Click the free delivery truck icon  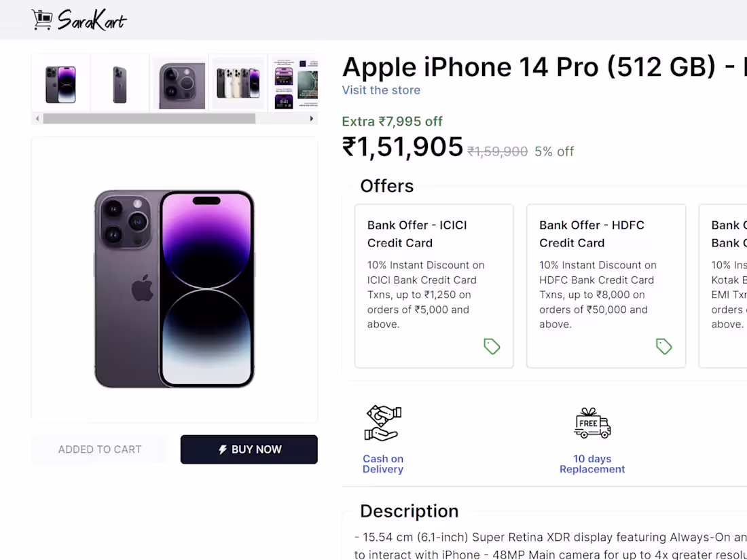pos(592,424)
